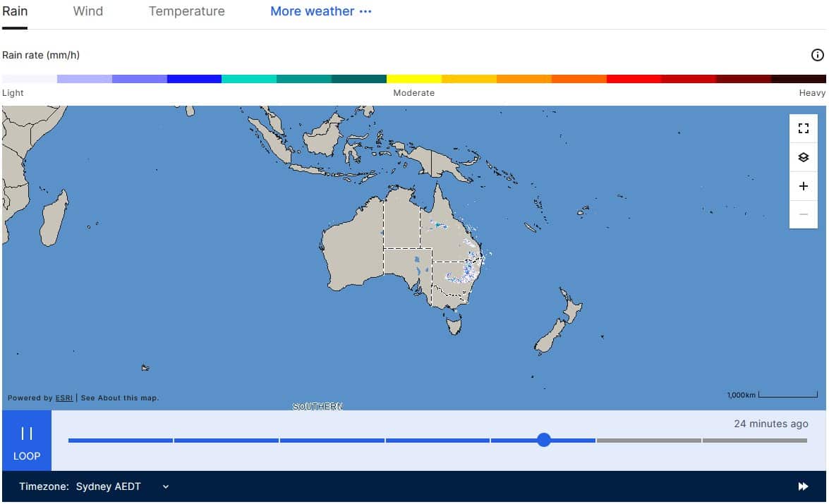Screen dimensions: 829x504
Task: Switch to the Temperature tab
Action: tap(186, 11)
